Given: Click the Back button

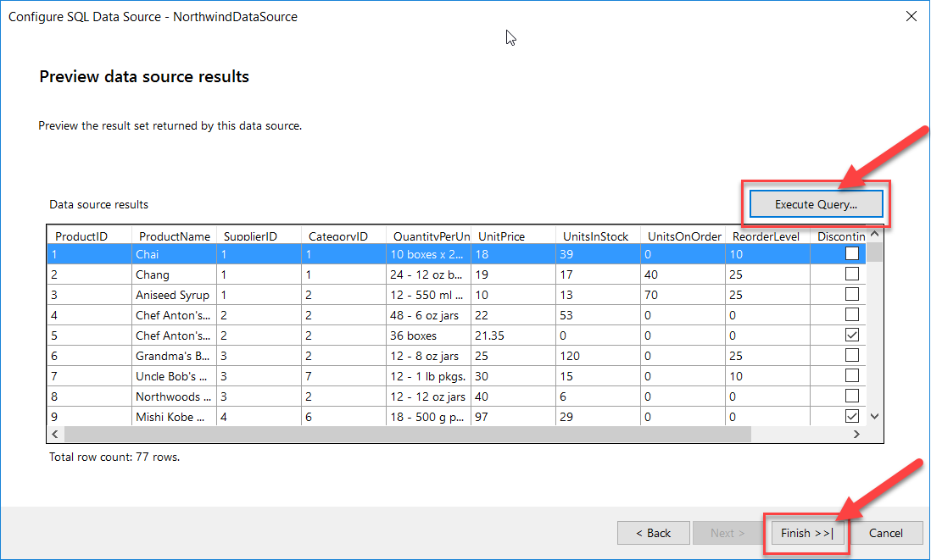Looking at the screenshot, I should [x=653, y=533].
